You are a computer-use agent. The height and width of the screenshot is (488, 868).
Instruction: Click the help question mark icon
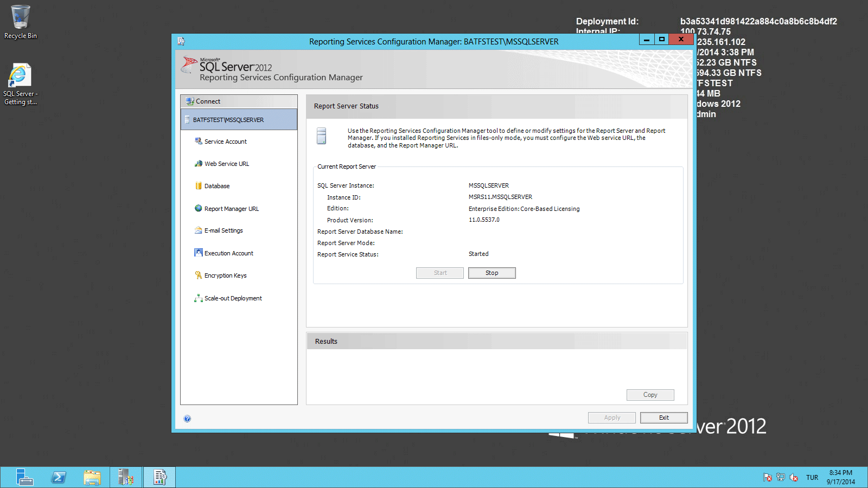tap(187, 419)
